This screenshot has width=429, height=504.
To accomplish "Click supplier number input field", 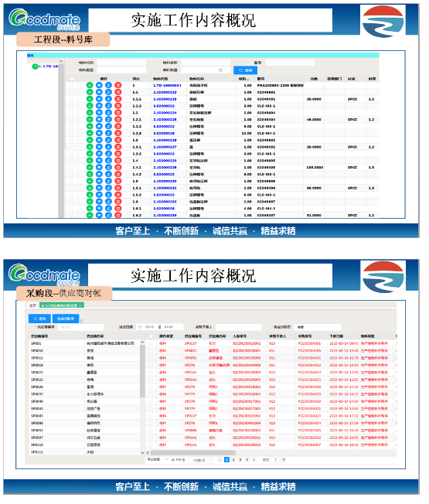I will click(80, 327).
